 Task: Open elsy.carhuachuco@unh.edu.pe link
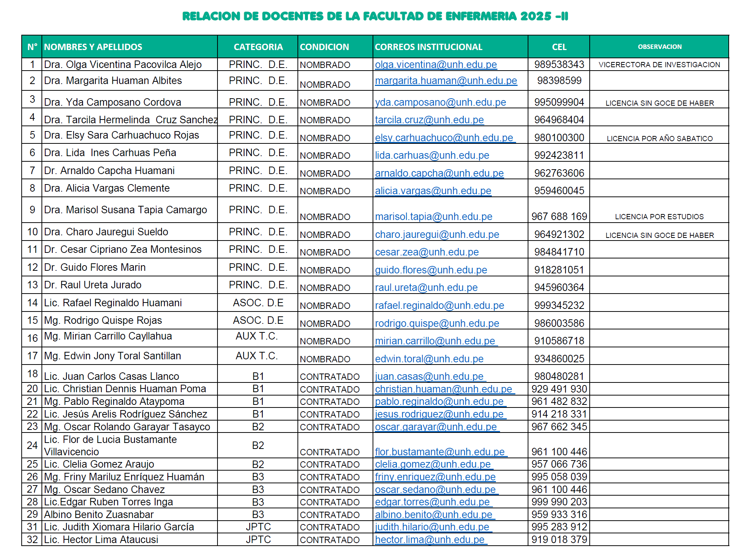444,138
